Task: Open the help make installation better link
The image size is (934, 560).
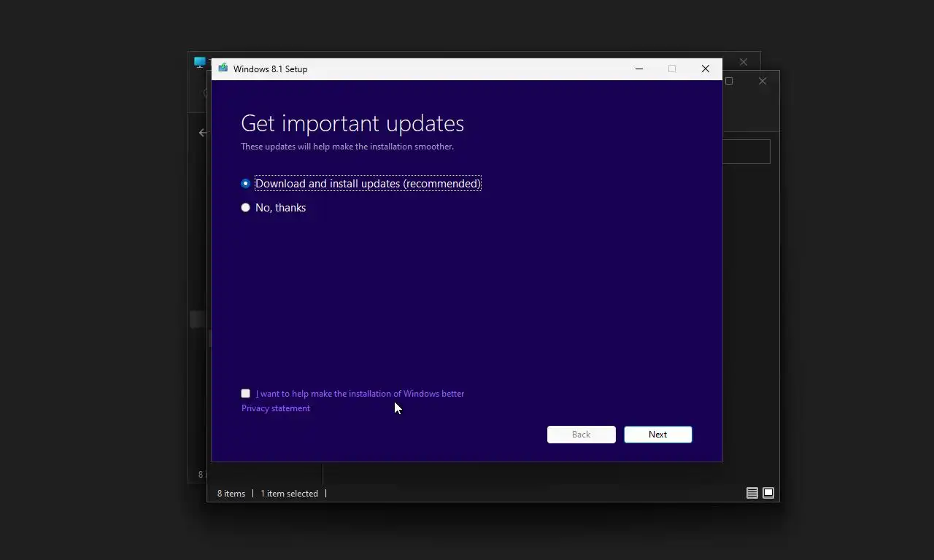Action: coord(360,394)
